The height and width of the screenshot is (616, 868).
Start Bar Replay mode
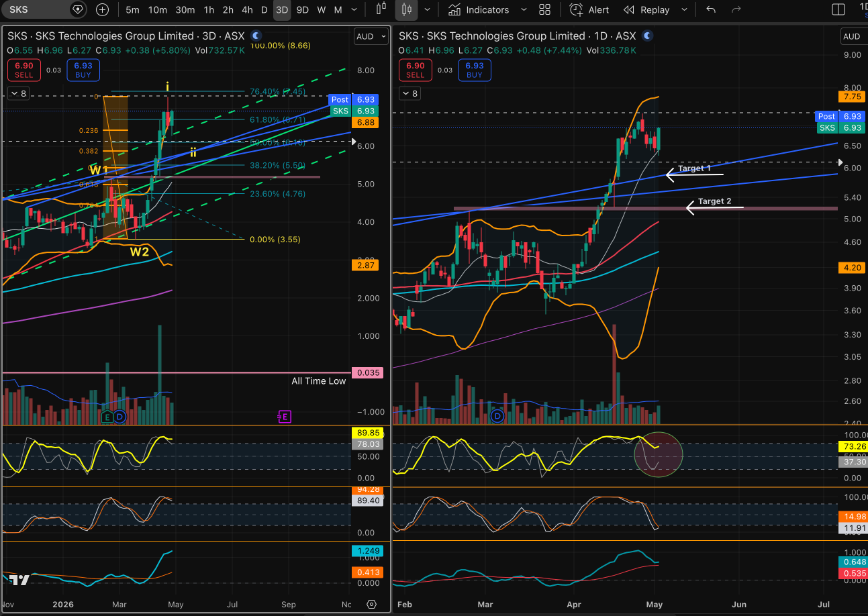point(646,9)
